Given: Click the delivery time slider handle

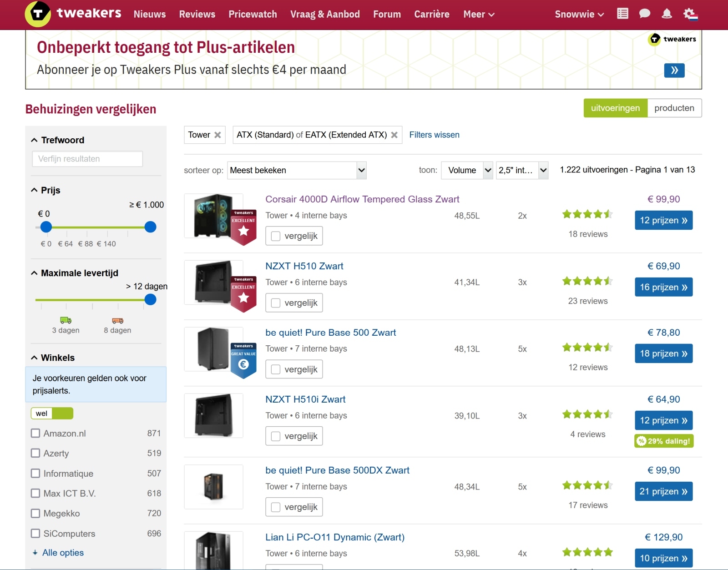Looking at the screenshot, I should (150, 300).
